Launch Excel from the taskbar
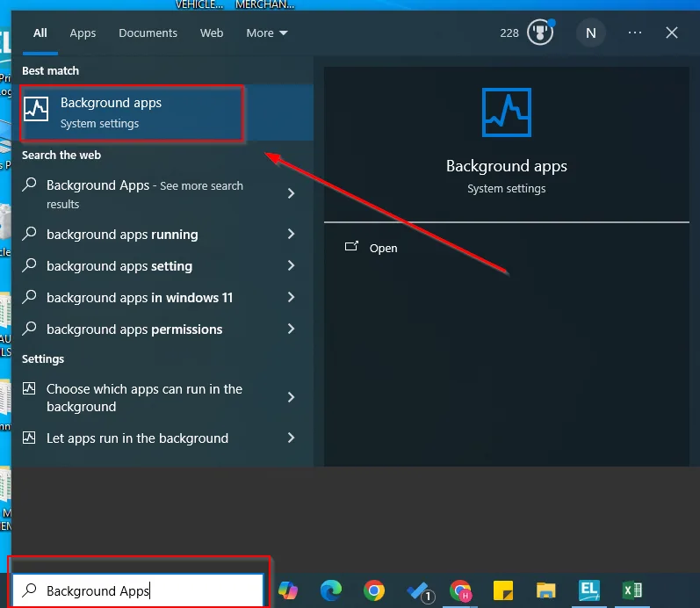This screenshot has height=608, width=700. pos(632,590)
